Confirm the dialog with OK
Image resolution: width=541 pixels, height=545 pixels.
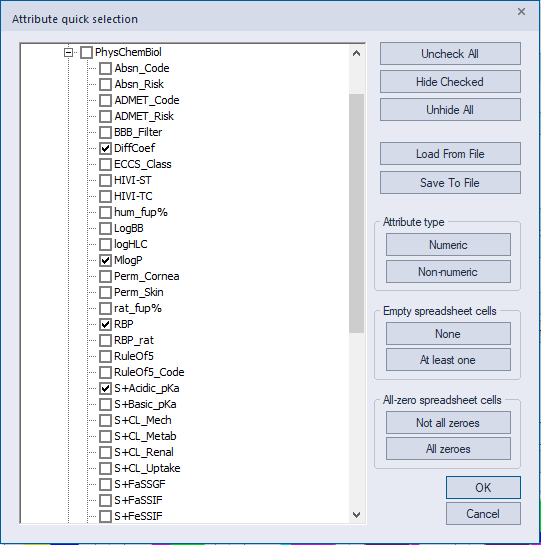pos(483,488)
